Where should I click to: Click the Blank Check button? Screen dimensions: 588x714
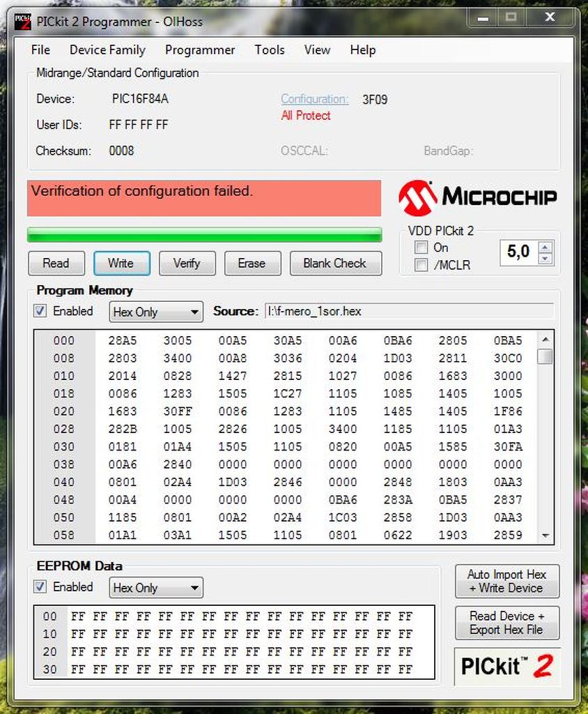(x=335, y=263)
